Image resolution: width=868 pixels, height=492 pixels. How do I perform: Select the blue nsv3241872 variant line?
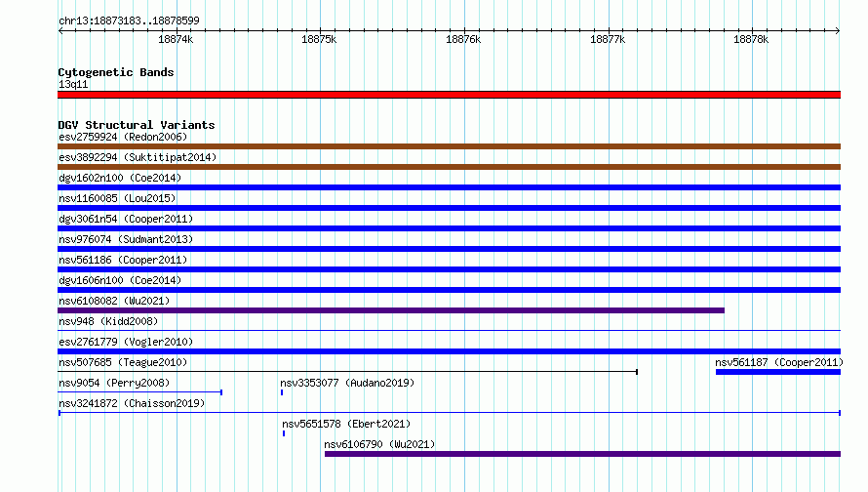click(450, 413)
